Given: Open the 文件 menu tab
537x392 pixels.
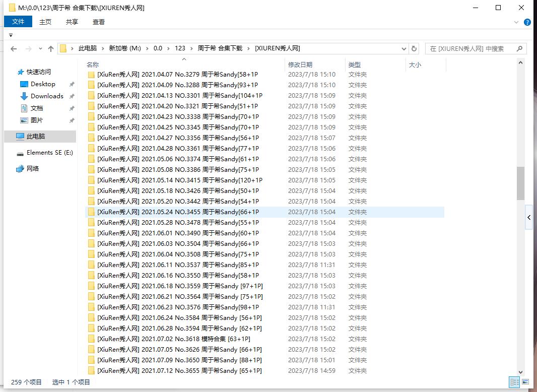Looking at the screenshot, I should [x=18, y=22].
